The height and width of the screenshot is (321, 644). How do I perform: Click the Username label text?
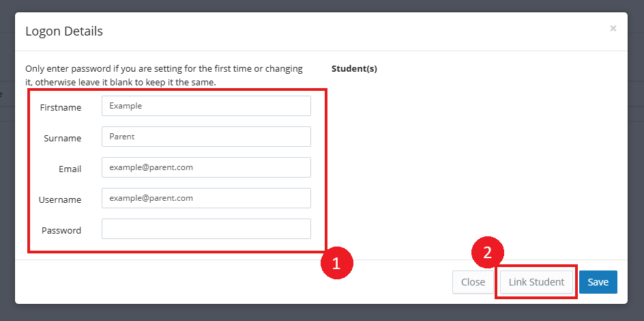pyautogui.click(x=60, y=200)
